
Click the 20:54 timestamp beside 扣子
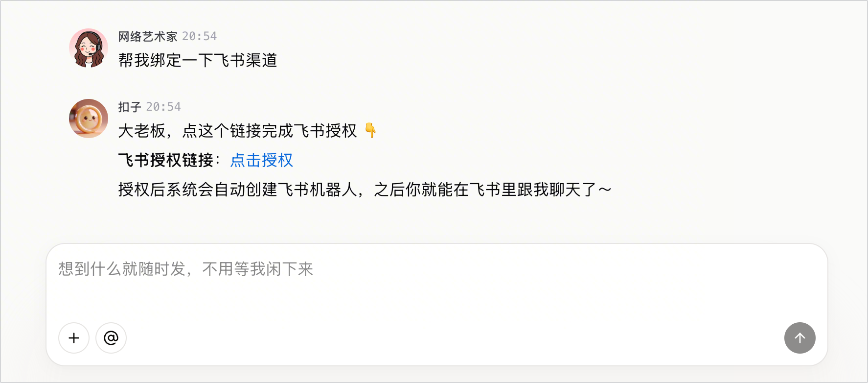coord(163,107)
